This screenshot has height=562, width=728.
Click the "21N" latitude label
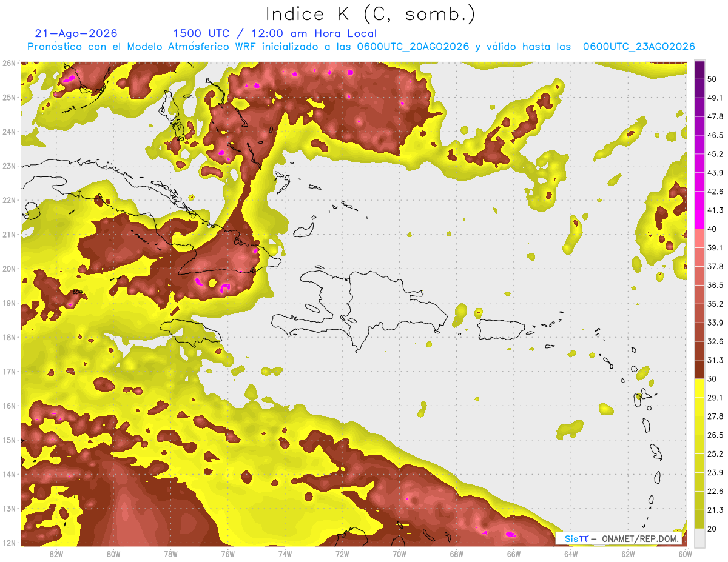[x=8, y=235]
